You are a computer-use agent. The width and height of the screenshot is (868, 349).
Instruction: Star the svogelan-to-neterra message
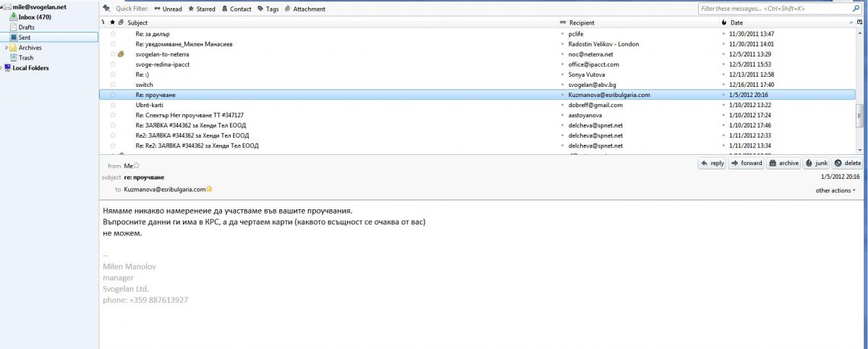112,54
